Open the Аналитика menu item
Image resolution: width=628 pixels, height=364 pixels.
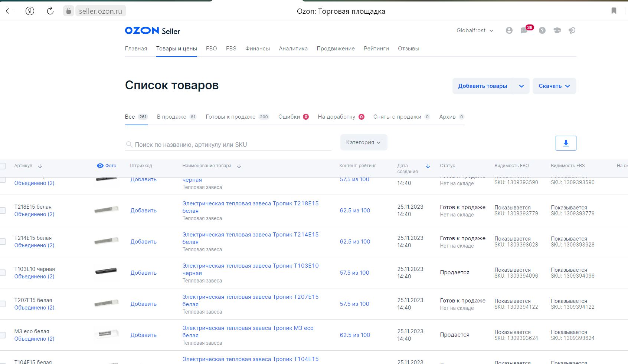293,49
